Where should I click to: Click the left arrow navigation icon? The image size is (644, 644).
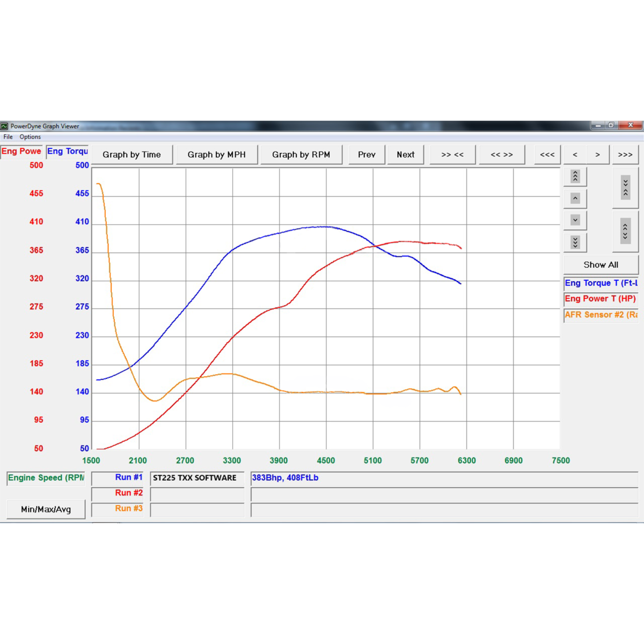[575, 155]
